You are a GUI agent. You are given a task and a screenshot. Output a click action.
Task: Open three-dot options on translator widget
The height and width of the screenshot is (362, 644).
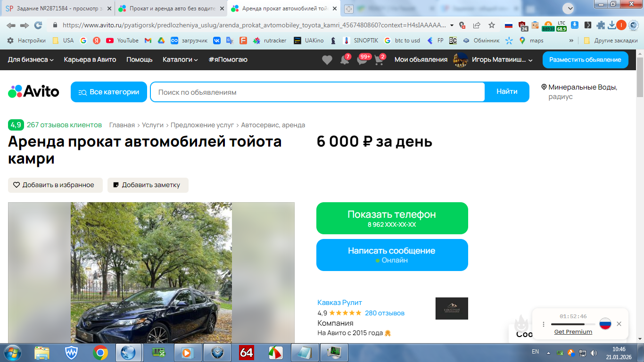click(x=543, y=324)
